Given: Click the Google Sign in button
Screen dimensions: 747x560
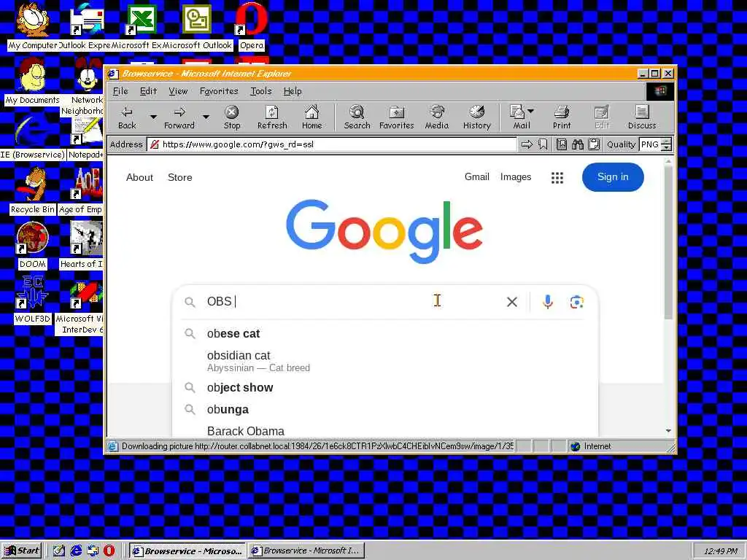Looking at the screenshot, I should [613, 177].
